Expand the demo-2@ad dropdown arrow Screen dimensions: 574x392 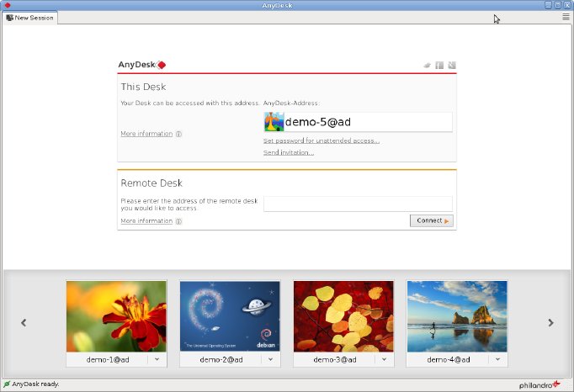point(270,359)
